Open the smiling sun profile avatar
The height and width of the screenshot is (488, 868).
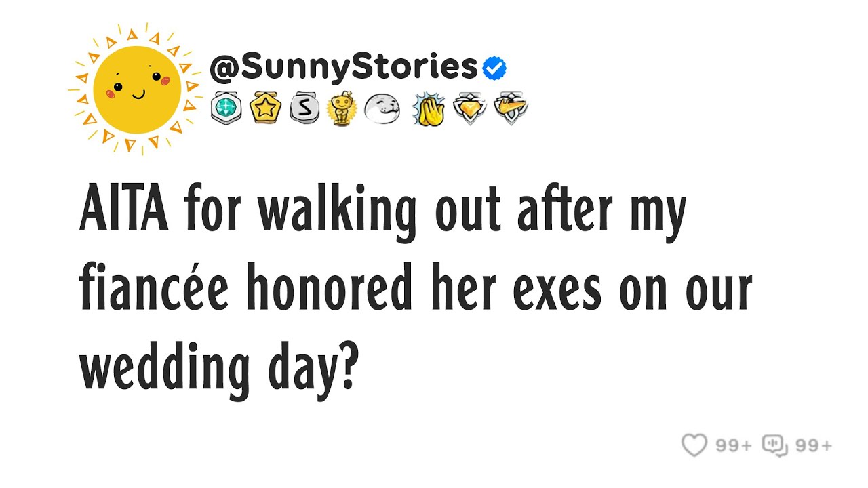(x=137, y=88)
